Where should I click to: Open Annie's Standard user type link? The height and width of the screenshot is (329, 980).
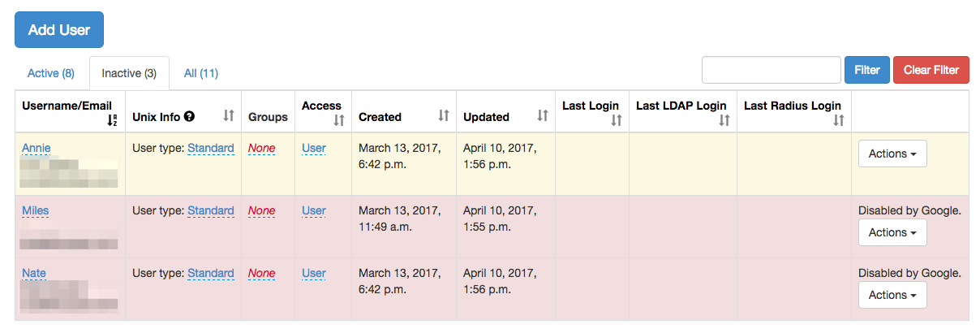coord(211,148)
